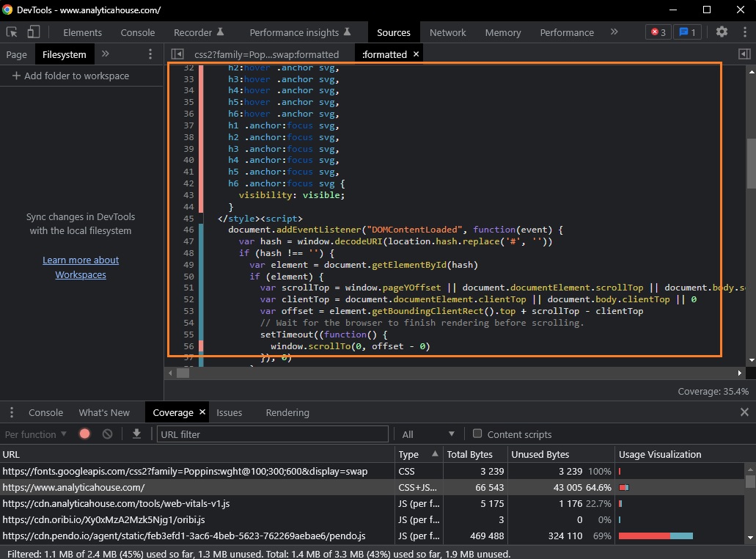Screen dimensions: 756x559
Task: Open the Rendering drawer tab
Action: (287, 412)
